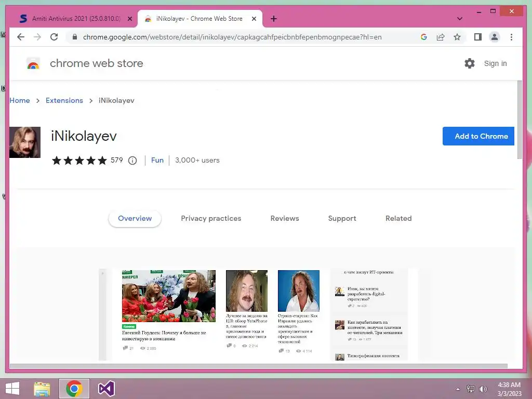This screenshot has height=399, width=532.
Task: Click the Chrome taskbar icon
Action: pyautogui.click(x=74, y=389)
